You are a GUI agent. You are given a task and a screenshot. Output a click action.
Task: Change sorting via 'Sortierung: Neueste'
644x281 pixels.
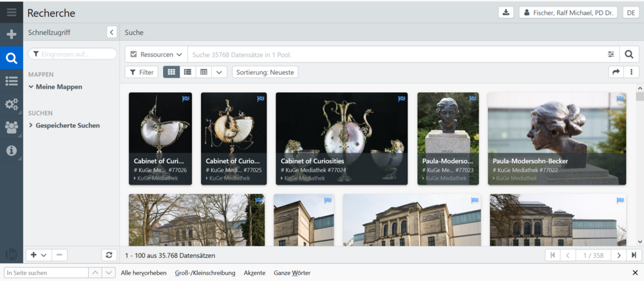265,72
